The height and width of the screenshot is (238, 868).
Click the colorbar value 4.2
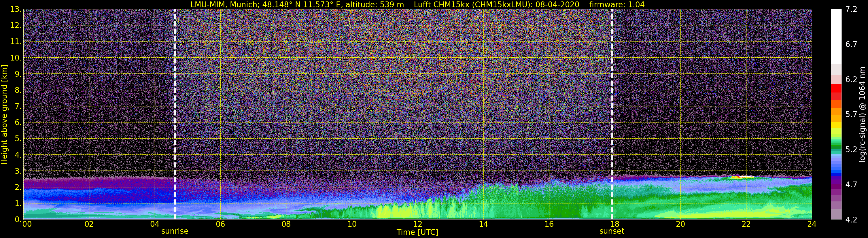[x=851, y=220]
